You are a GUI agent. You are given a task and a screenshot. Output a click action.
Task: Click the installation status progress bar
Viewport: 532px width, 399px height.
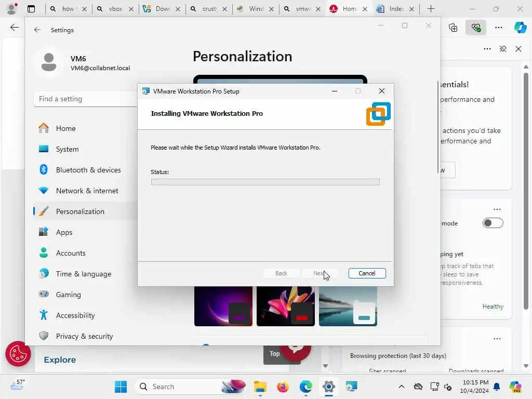pyautogui.click(x=265, y=182)
